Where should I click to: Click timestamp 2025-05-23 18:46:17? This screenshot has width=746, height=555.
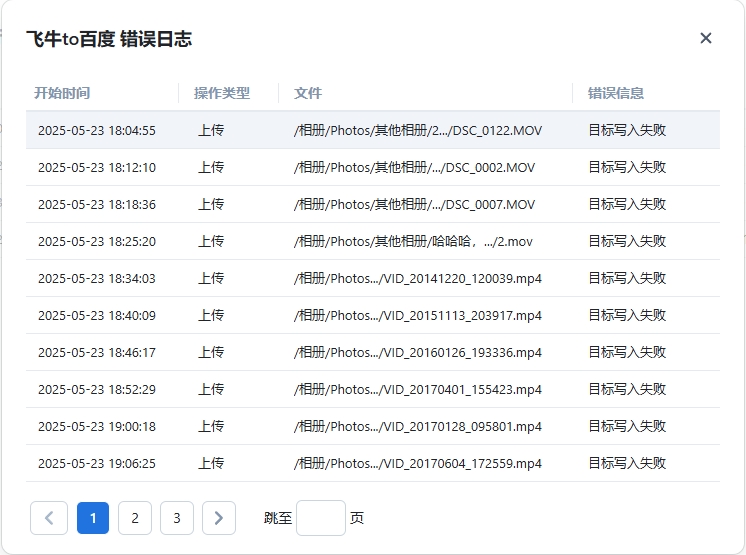pyautogui.click(x=97, y=353)
